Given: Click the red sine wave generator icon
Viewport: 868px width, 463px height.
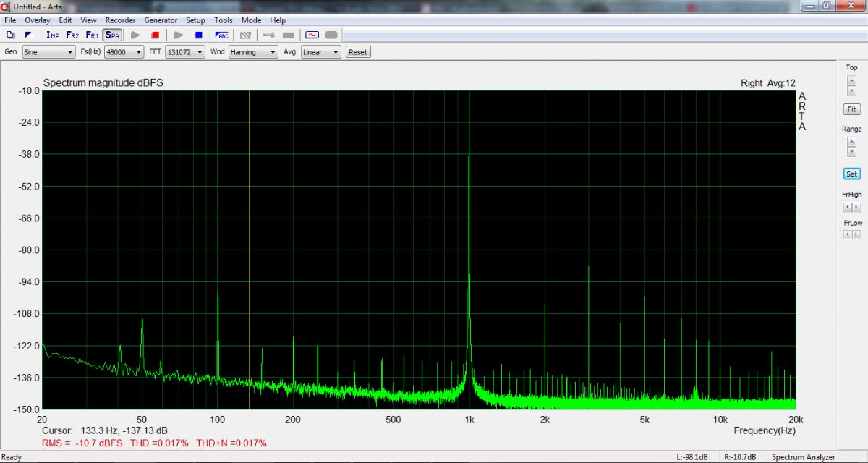Looking at the screenshot, I should pos(312,35).
